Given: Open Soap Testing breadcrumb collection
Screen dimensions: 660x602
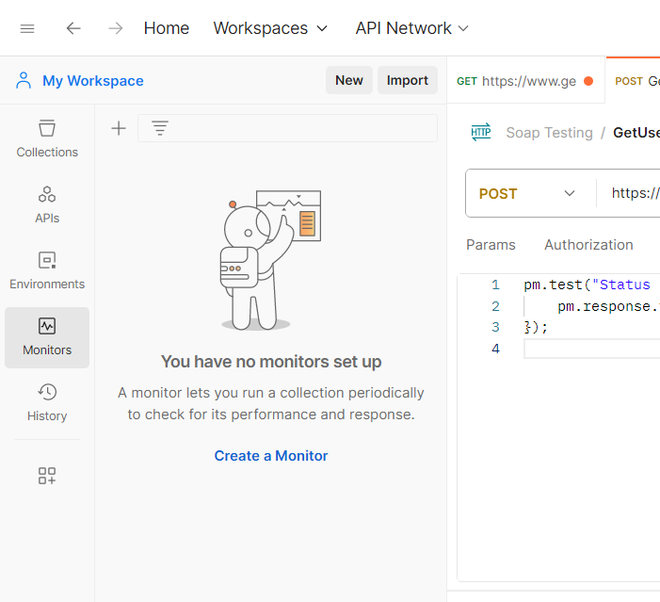Looking at the screenshot, I should click(549, 133).
